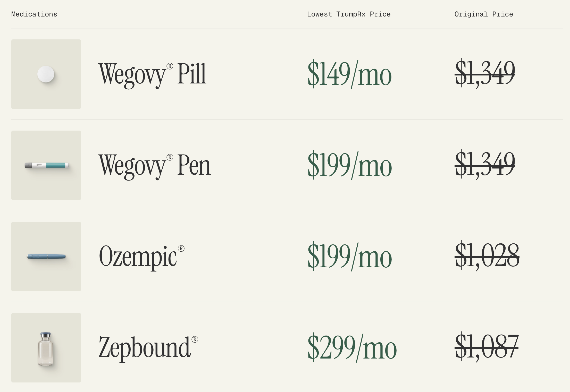Click the Medications column header
The width and height of the screenshot is (570, 392).
[x=34, y=14]
